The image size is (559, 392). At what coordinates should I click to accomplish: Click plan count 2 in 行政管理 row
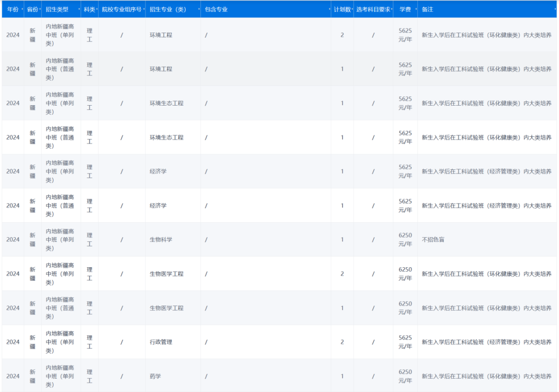coord(342,342)
